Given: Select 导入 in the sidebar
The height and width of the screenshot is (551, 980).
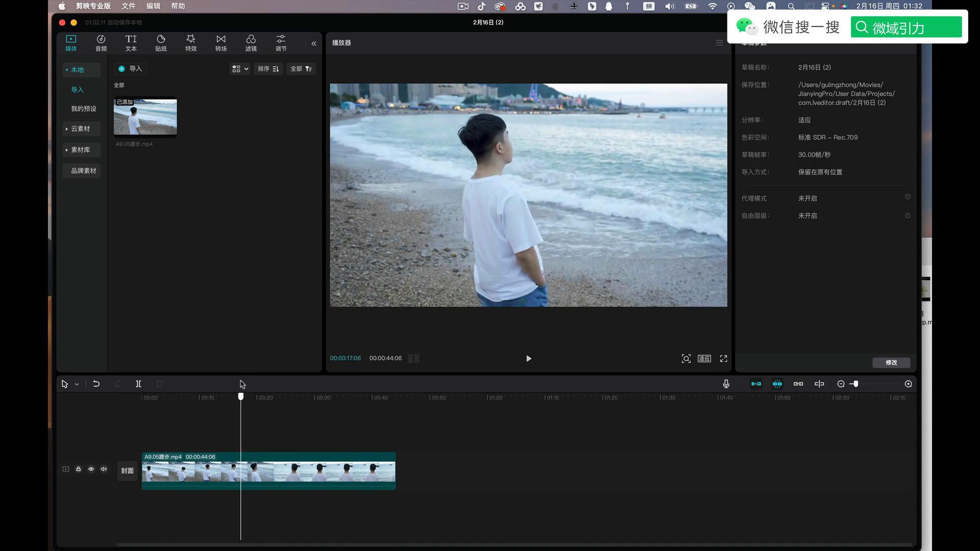Looking at the screenshot, I should click(77, 90).
